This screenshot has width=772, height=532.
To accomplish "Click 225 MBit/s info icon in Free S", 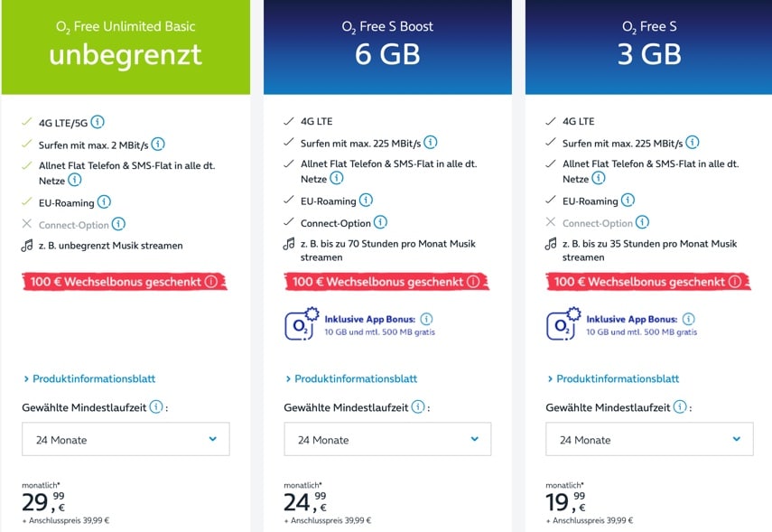I will [x=693, y=143].
